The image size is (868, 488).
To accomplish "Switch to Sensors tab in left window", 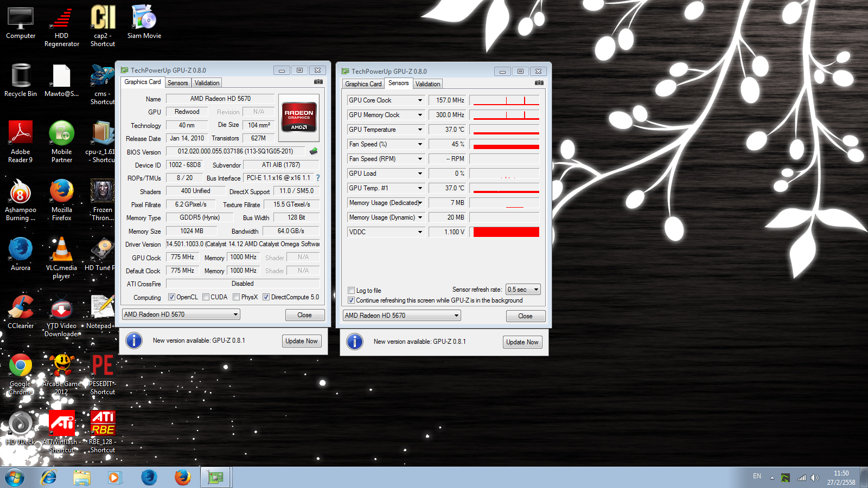I will click(x=178, y=83).
